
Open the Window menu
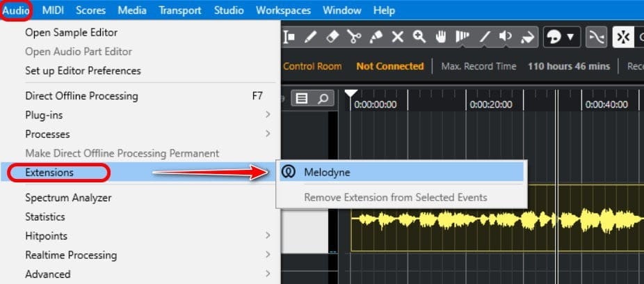coord(342,10)
